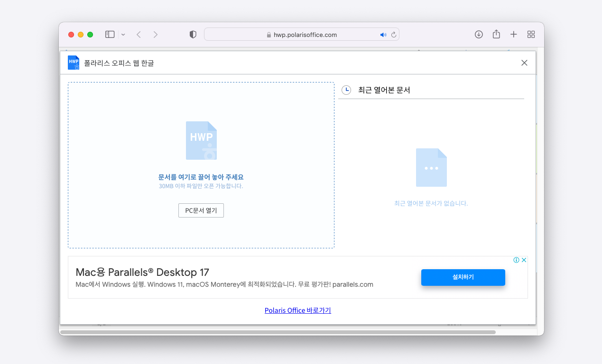
Task: Click the ad's '설치하기' button
Action: point(463,277)
